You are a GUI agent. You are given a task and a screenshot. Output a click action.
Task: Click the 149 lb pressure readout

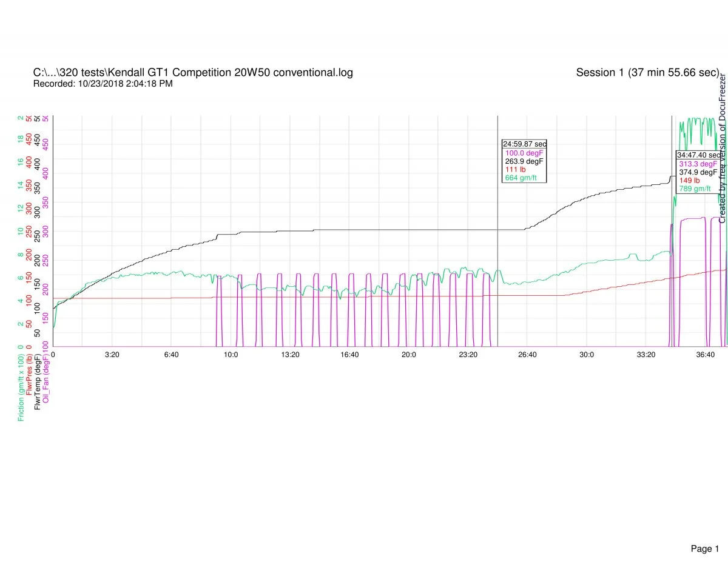[x=689, y=181]
